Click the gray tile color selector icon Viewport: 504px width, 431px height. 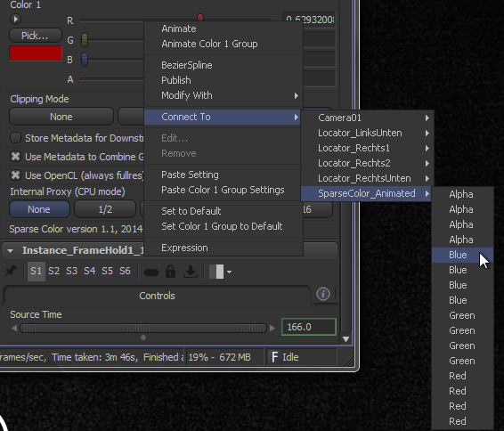click(216, 272)
